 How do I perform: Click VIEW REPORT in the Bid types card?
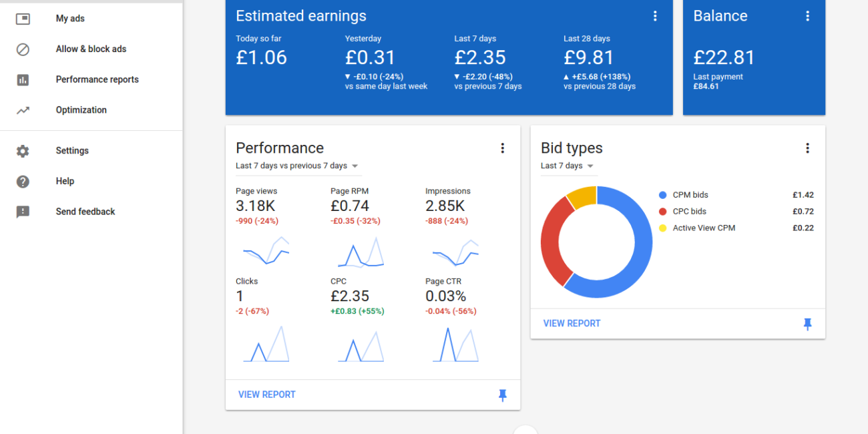pyautogui.click(x=572, y=323)
